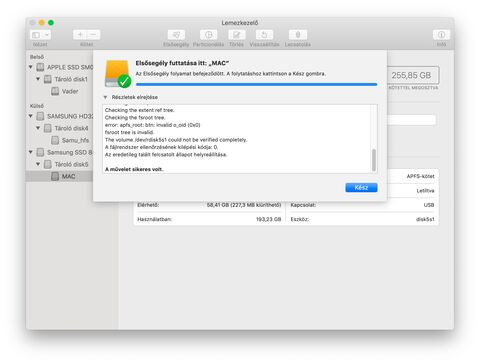The height and width of the screenshot is (364, 480).
Task: Collapse the APPLE SSD disk tree
Action: coord(31,67)
